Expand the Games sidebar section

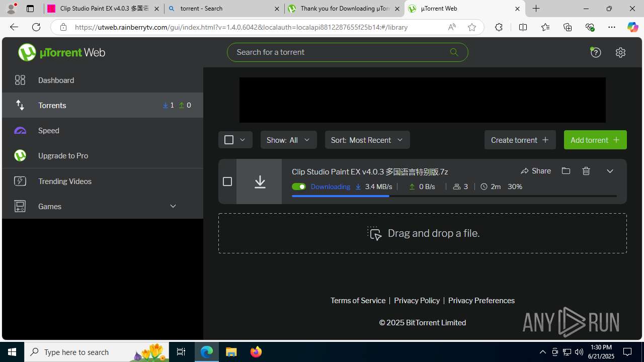tap(103, 206)
